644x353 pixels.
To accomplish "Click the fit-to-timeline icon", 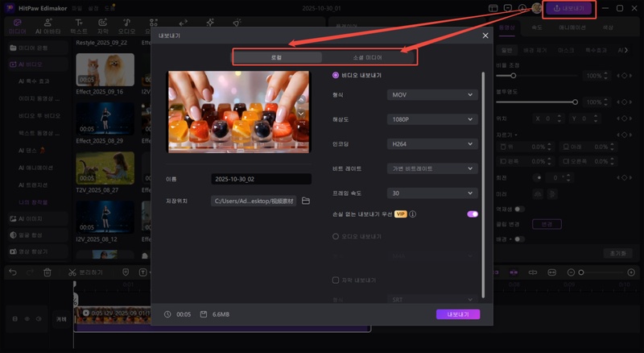I will [552, 272].
